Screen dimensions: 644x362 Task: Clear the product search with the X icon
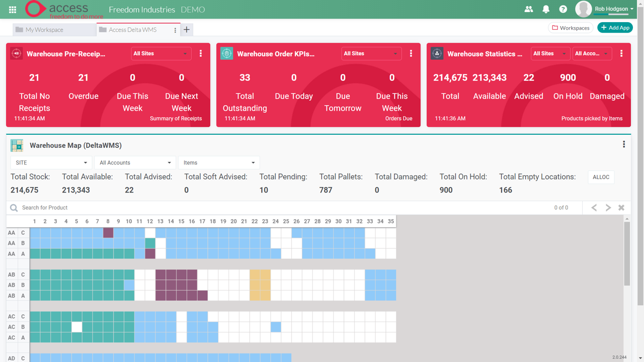621,207
